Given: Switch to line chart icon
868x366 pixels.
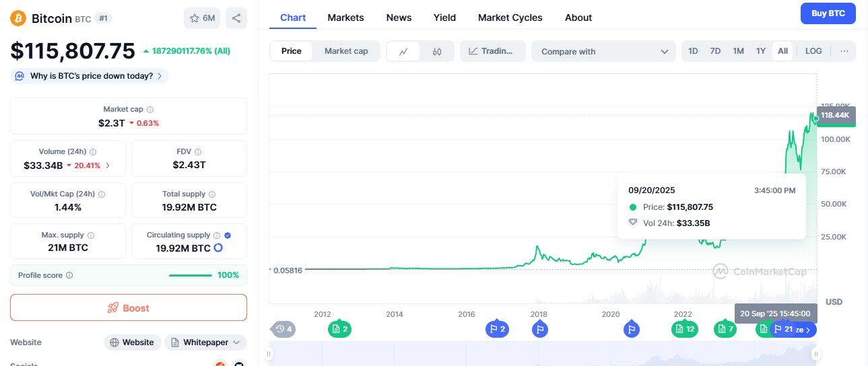Looking at the screenshot, I should 404,51.
